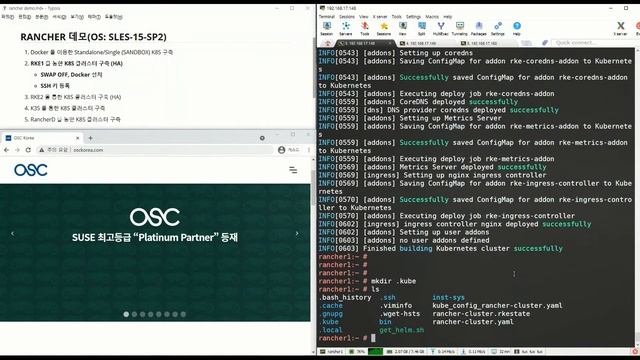Click 'get_helm.sh' in the terminal listing
This screenshot has width=640, height=360.
point(402,330)
